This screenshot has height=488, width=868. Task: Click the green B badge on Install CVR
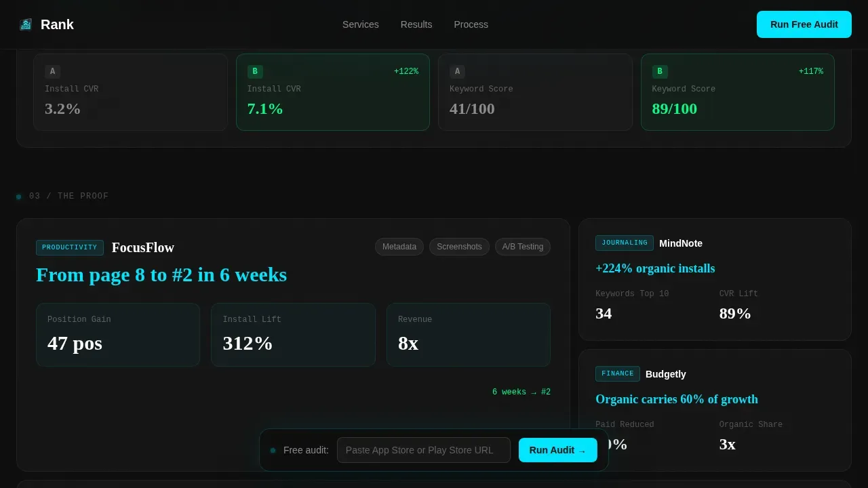(x=255, y=71)
